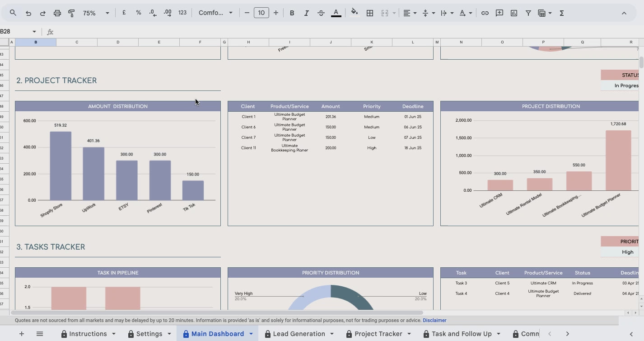Click the insert chart icon
Image resolution: width=644 pixels, height=341 pixels.
coord(514,13)
